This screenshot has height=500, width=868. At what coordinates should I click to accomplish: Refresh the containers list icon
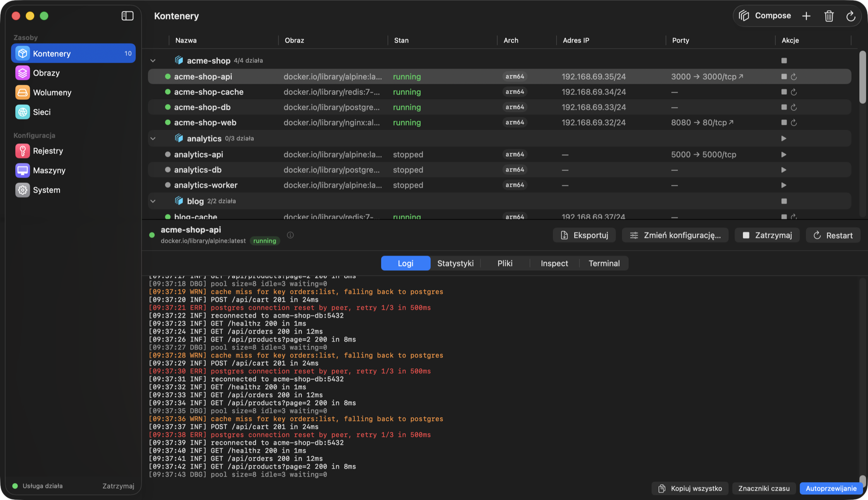tap(851, 16)
